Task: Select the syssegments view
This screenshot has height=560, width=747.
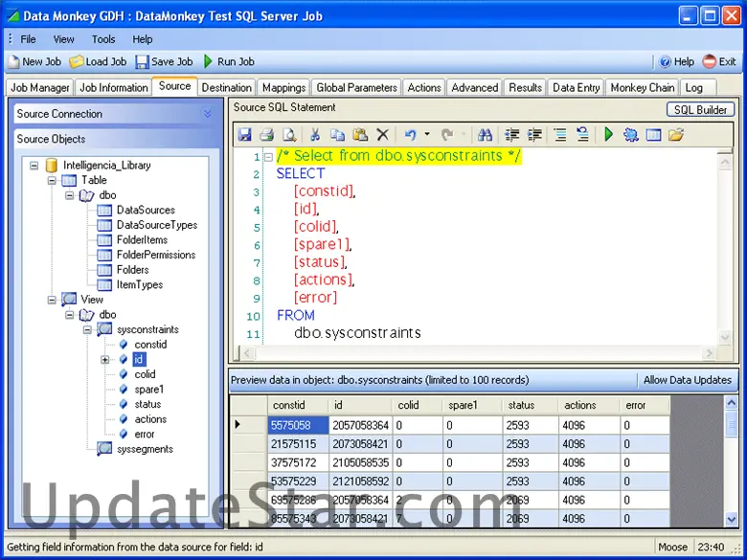Action: (145, 449)
